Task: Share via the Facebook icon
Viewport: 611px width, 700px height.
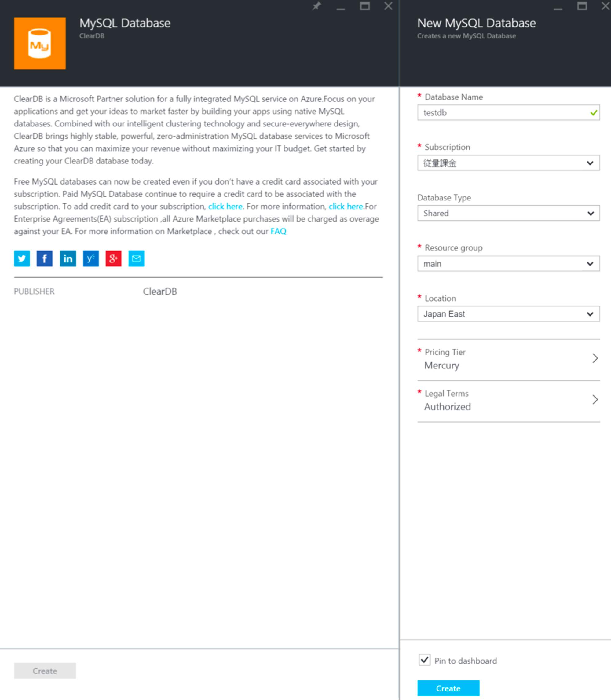Action: tap(45, 258)
